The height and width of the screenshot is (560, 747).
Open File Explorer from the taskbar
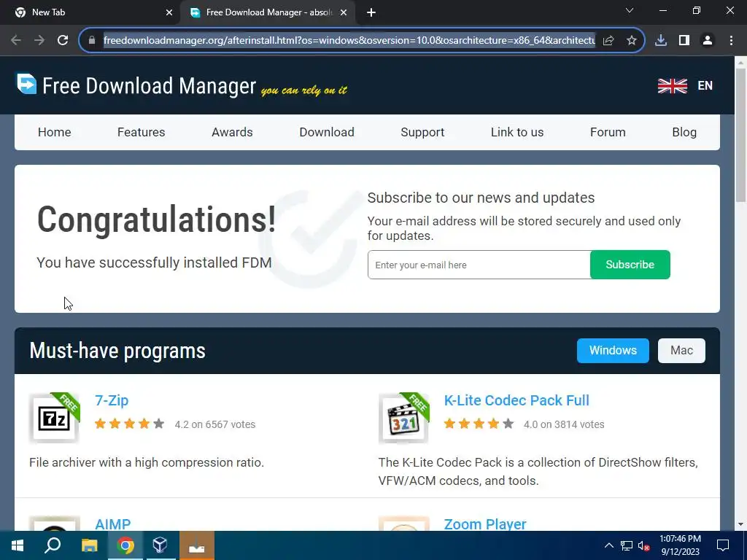click(90, 545)
